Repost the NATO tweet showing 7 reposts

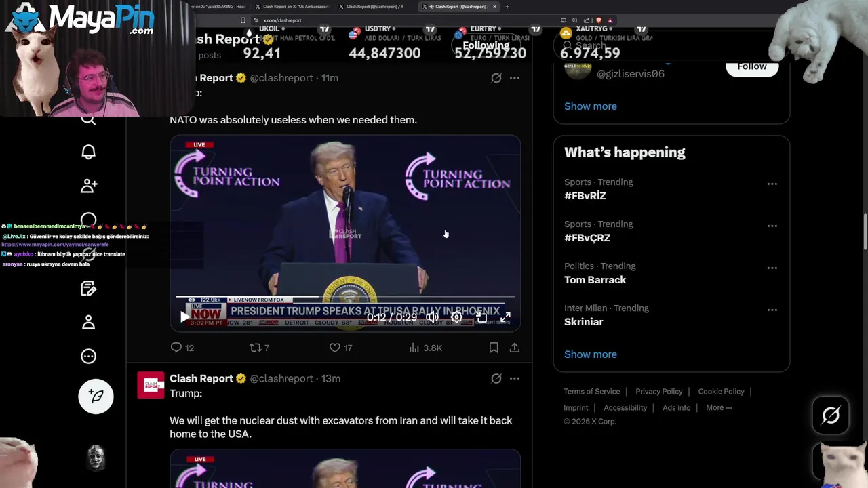pyautogui.click(x=259, y=348)
